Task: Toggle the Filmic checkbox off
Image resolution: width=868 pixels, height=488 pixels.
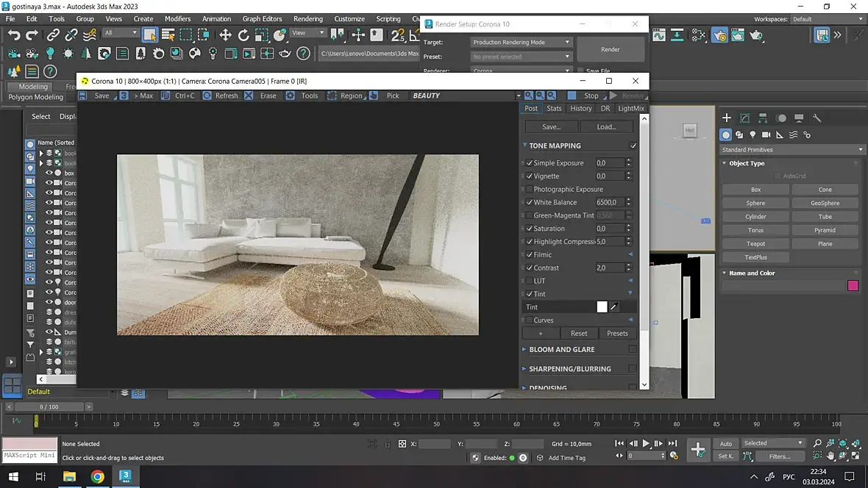Action: pos(529,255)
